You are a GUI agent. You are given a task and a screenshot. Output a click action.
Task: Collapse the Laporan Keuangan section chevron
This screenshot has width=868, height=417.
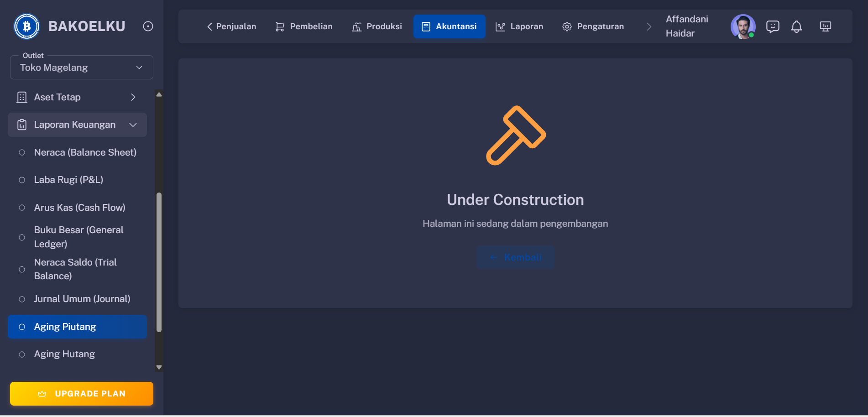133,125
